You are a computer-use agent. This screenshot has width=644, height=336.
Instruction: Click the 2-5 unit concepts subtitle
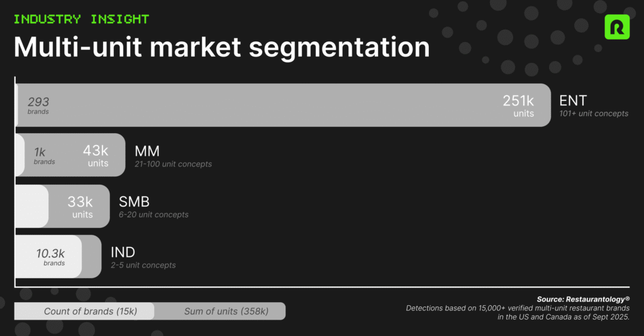coord(143,266)
